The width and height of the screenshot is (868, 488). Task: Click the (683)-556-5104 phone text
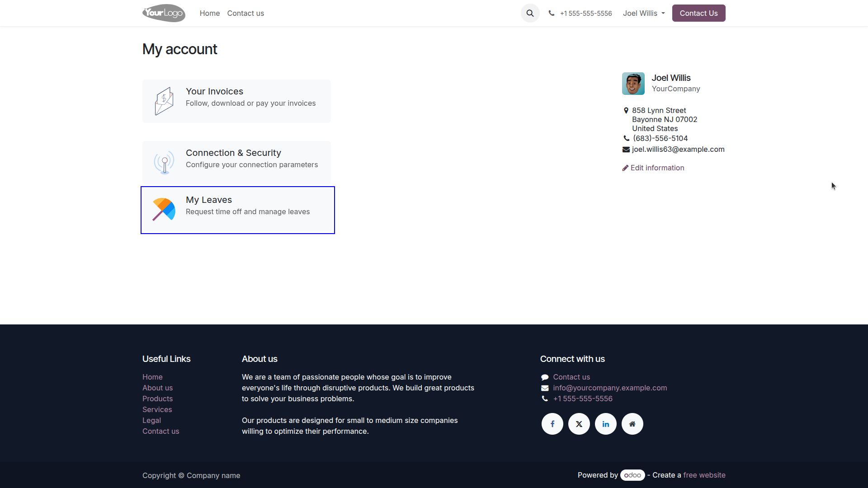(660, 138)
